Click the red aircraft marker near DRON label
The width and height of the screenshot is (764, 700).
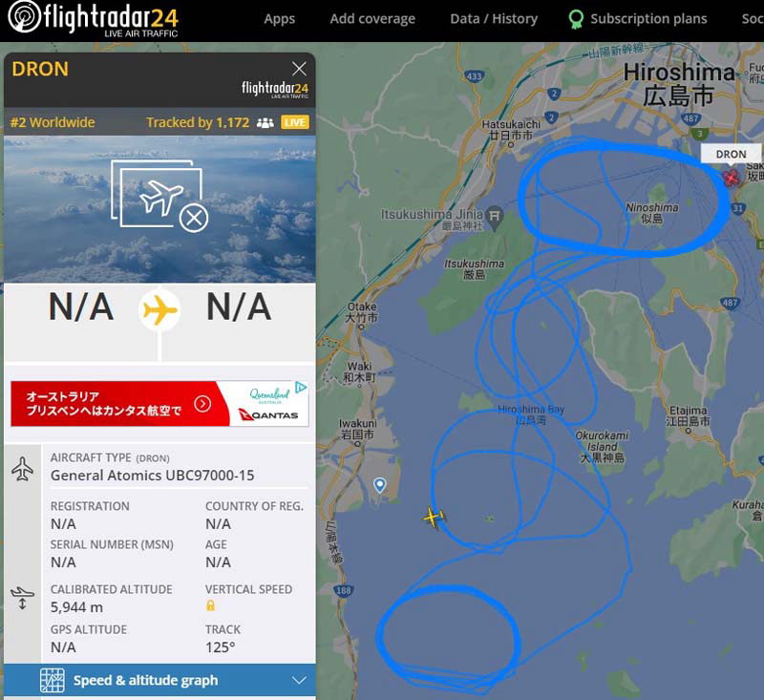point(731,178)
